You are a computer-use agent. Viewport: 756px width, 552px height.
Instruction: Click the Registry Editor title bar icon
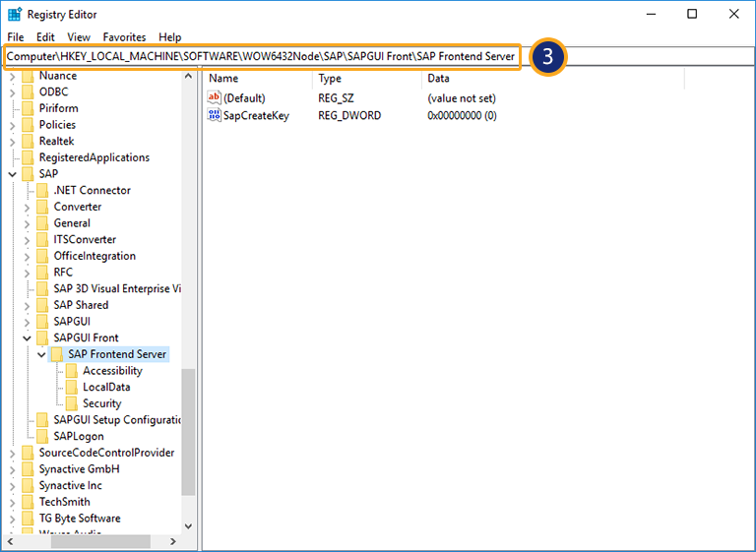coord(14,14)
